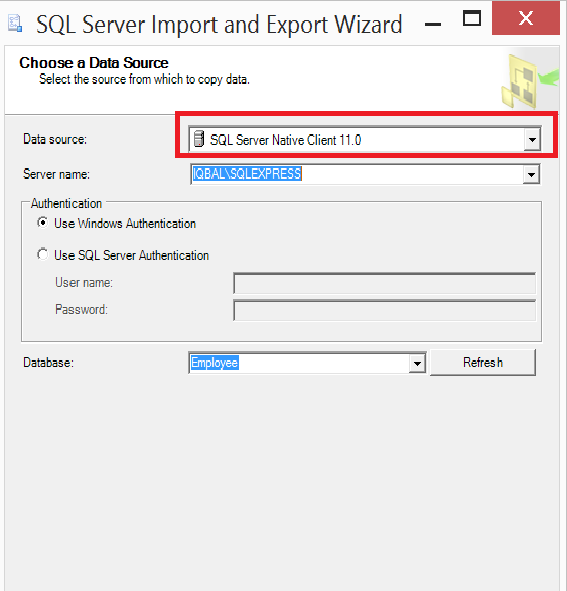Click the Employee database combo box

(x=307, y=363)
